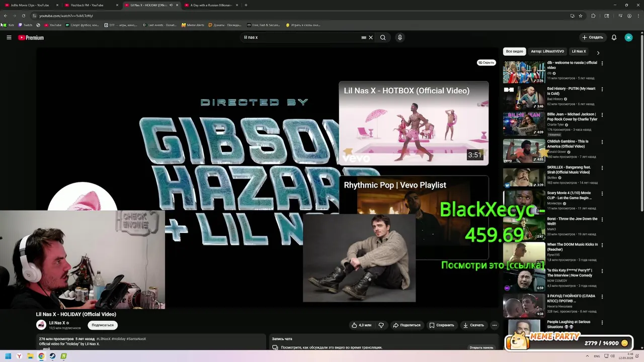644x362 pixels.
Task: Reload the page
Action: 23,16
